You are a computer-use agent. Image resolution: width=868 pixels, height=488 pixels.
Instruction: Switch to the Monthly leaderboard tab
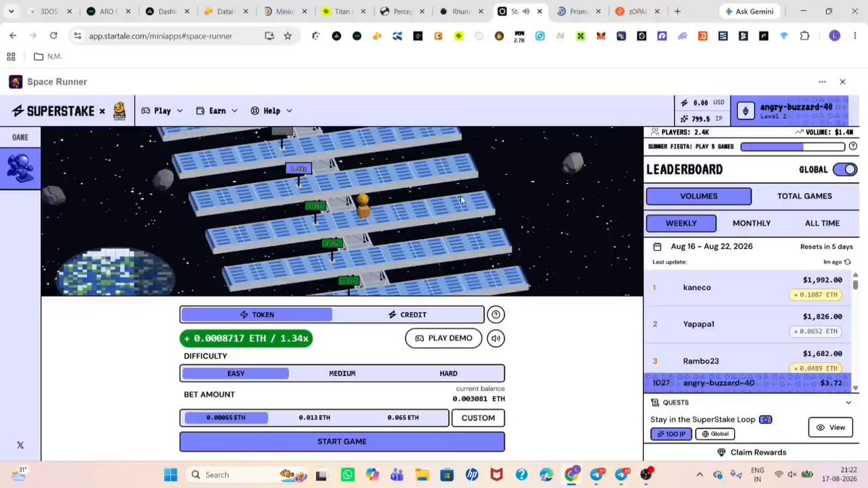coord(752,223)
